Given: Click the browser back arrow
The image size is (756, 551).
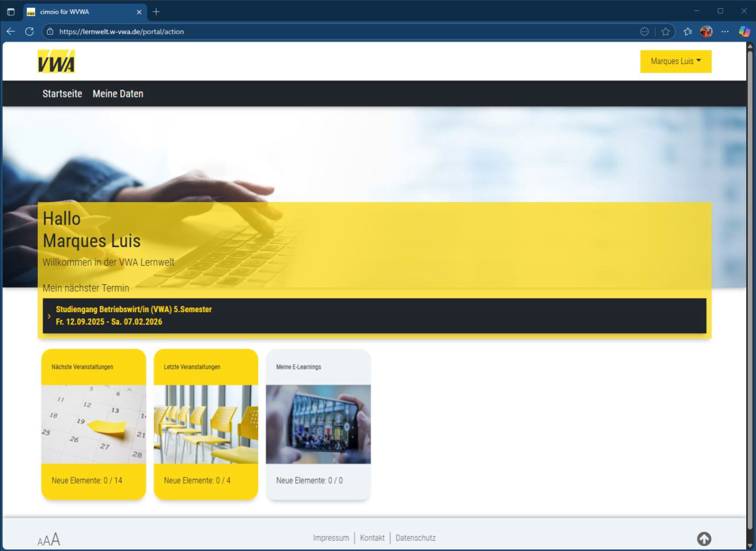Looking at the screenshot, I should pyautogui.click(x=11, y=32).
